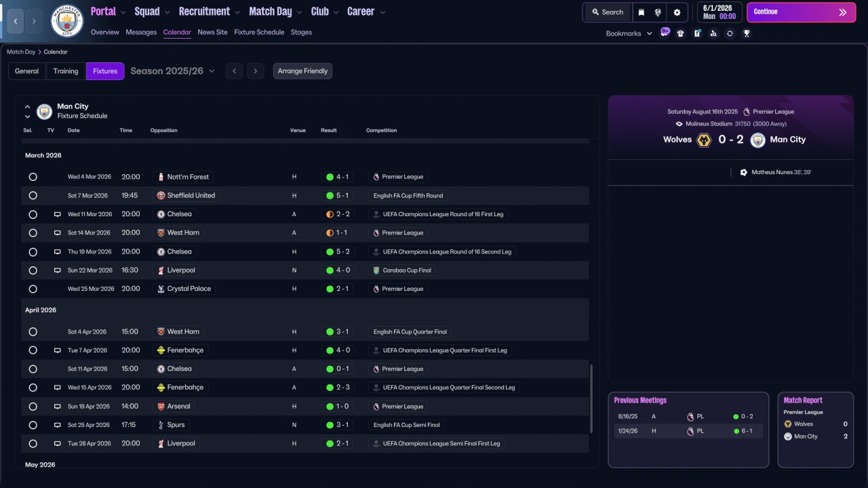Select the Sheffield United fixture radio button

coord(33,196)
